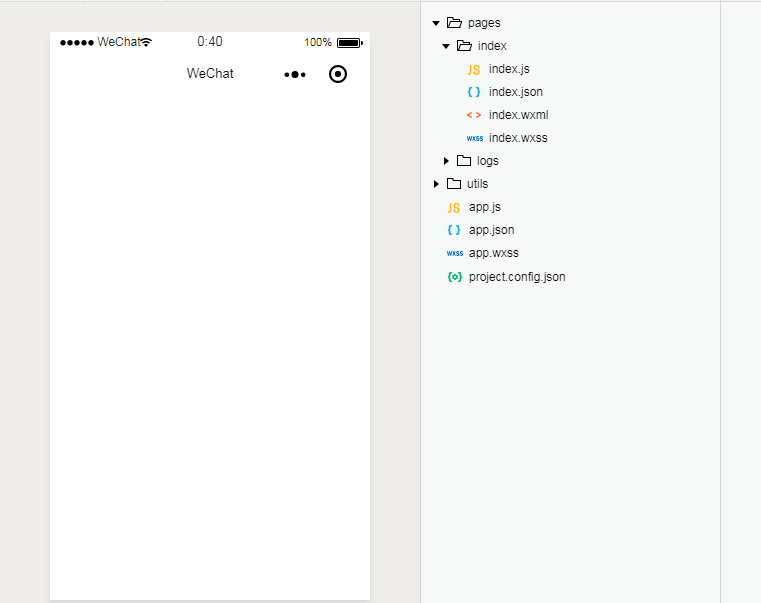
Task: Click the wxss icon beside index.wxss
Action: tap(474, 138)
